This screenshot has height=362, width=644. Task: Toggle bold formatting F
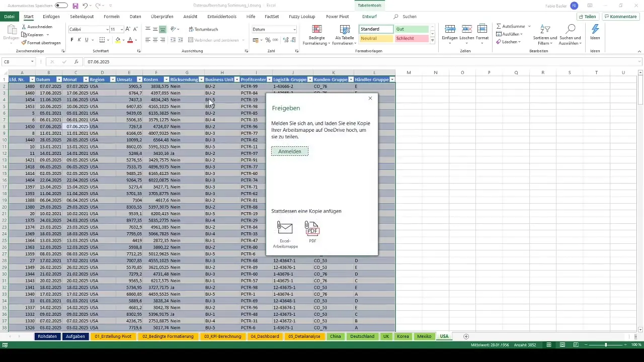[72, 40]
